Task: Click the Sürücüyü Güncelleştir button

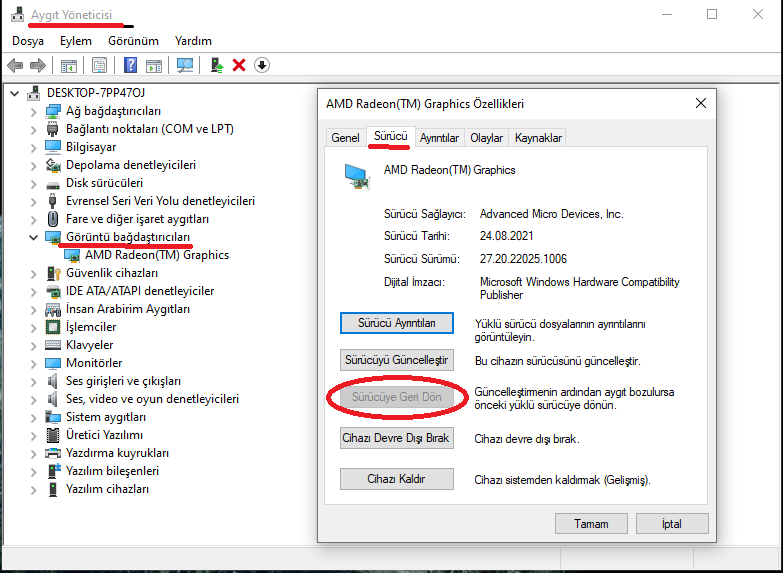Action: pyautogui.click(x=397, y=360)
